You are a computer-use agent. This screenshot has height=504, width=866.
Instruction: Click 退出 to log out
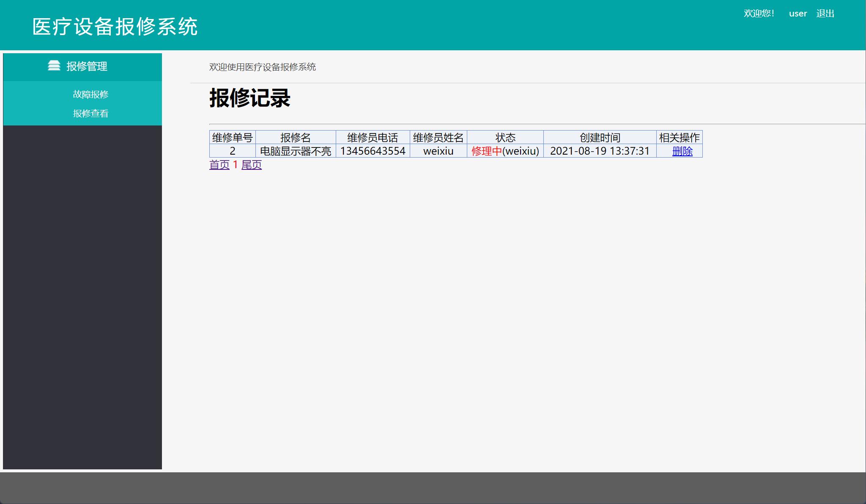pos(825,13)
